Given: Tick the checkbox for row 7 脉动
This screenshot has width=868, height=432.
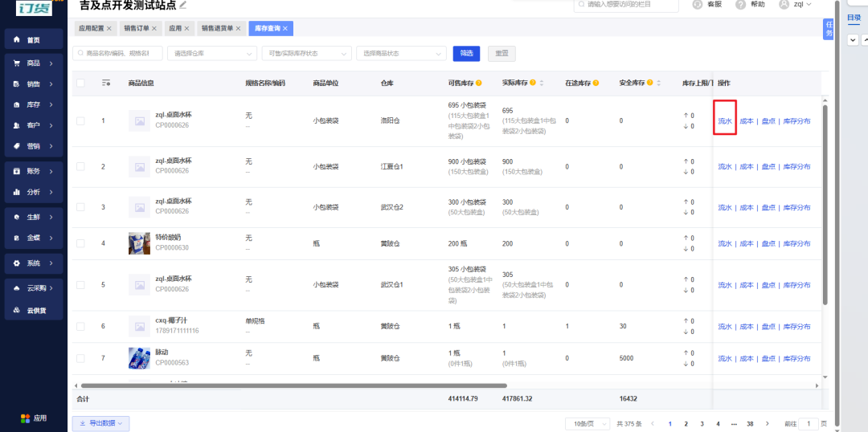Looking at the screenshot, I should pyautogui.click(x=81, y=358).
